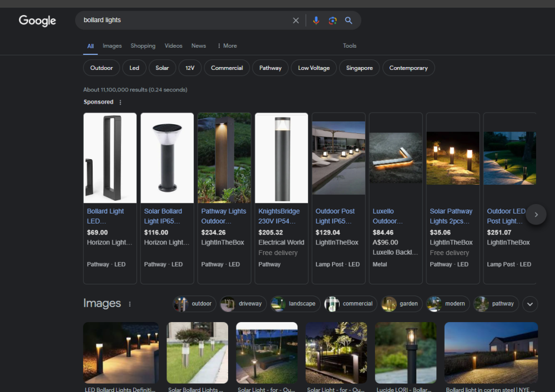The image size is (555, 392).
Task: Switch to the Shopping tab
Action: (x=143, y=46)
